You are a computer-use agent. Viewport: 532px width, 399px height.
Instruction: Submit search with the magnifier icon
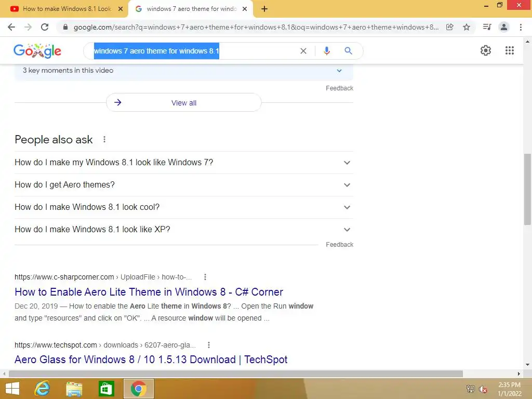(x=348, y=51)
